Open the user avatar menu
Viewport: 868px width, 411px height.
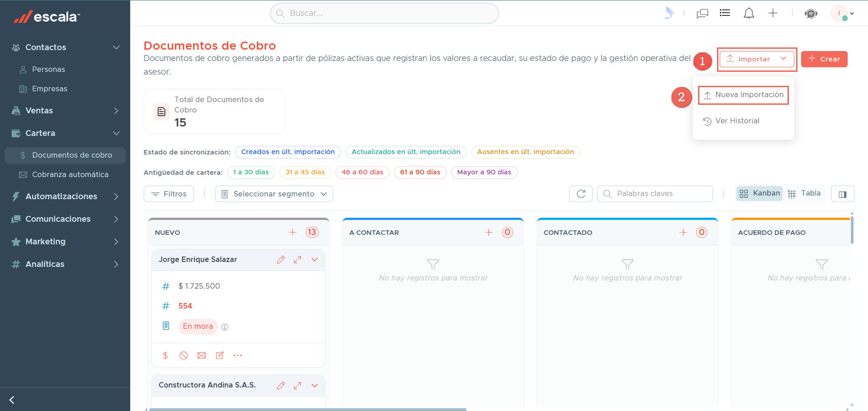click(x=842, y=13)
